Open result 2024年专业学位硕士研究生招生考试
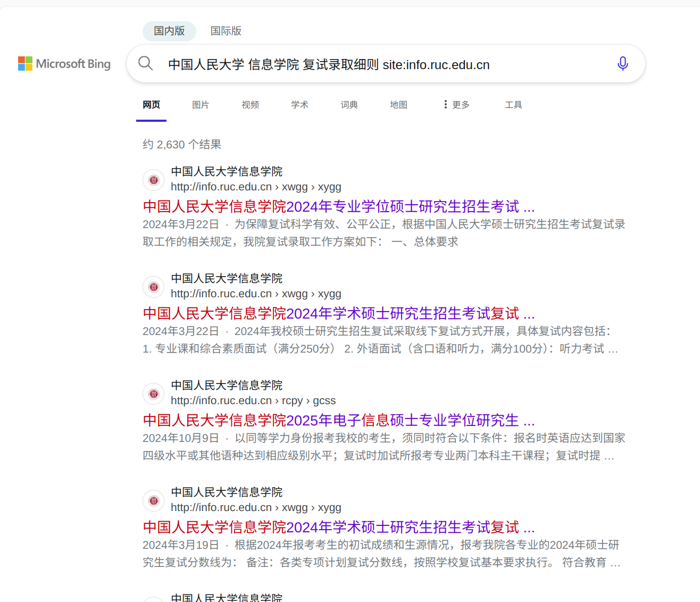 point(339,206)
